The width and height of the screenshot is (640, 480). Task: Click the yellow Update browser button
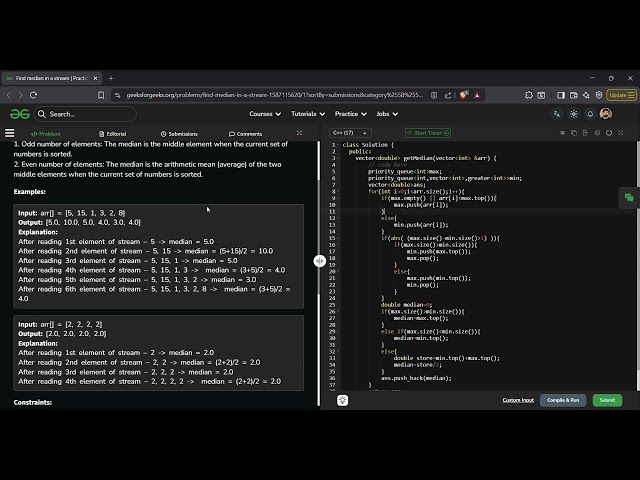621,95
